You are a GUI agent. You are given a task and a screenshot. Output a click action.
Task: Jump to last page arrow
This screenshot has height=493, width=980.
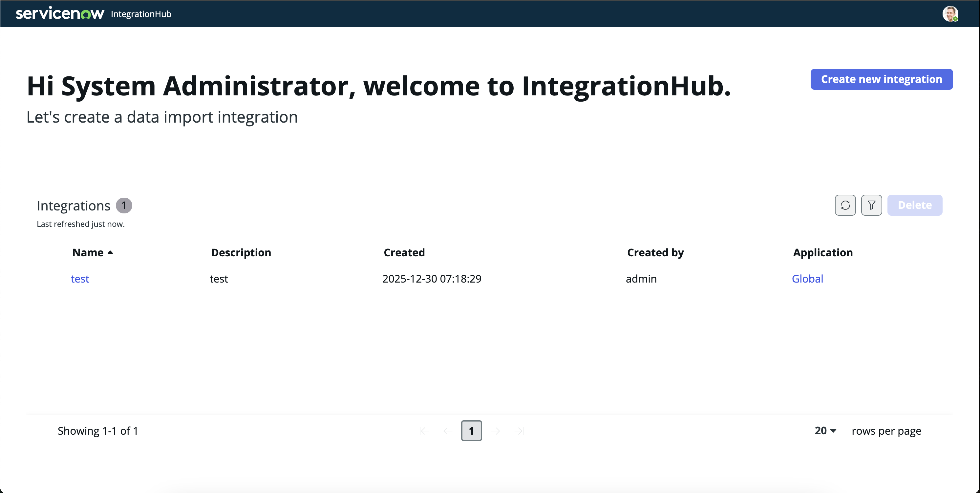pos(519,431)
